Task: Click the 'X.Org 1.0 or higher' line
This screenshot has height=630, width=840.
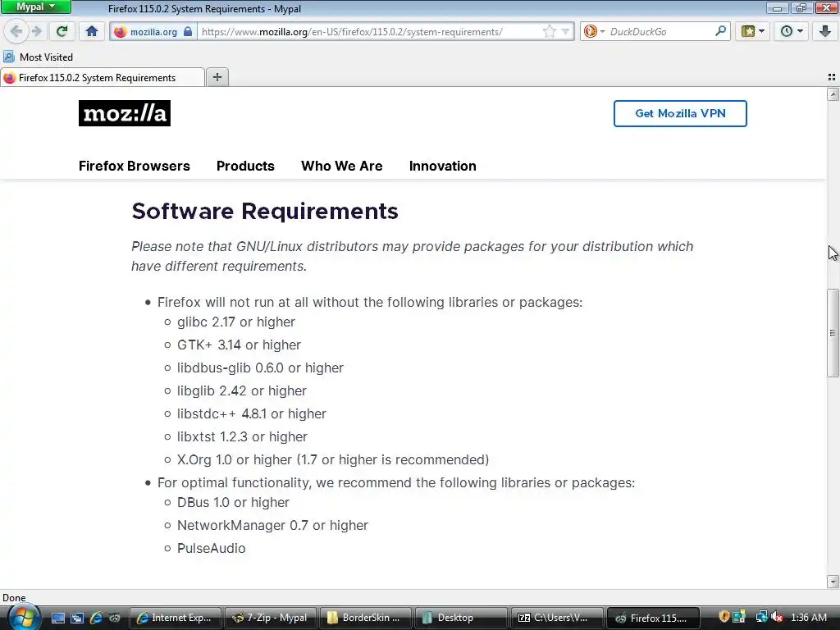Action: point(333,459)
